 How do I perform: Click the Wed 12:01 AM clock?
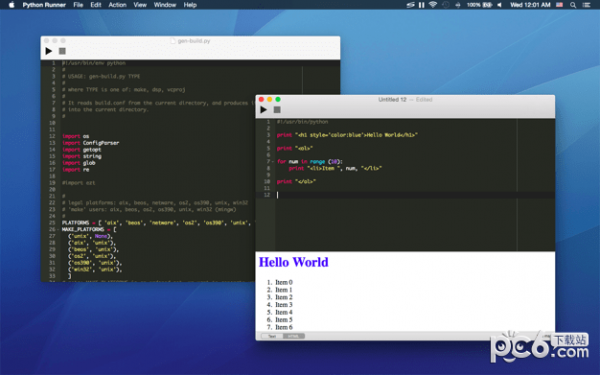pos(530,5)
